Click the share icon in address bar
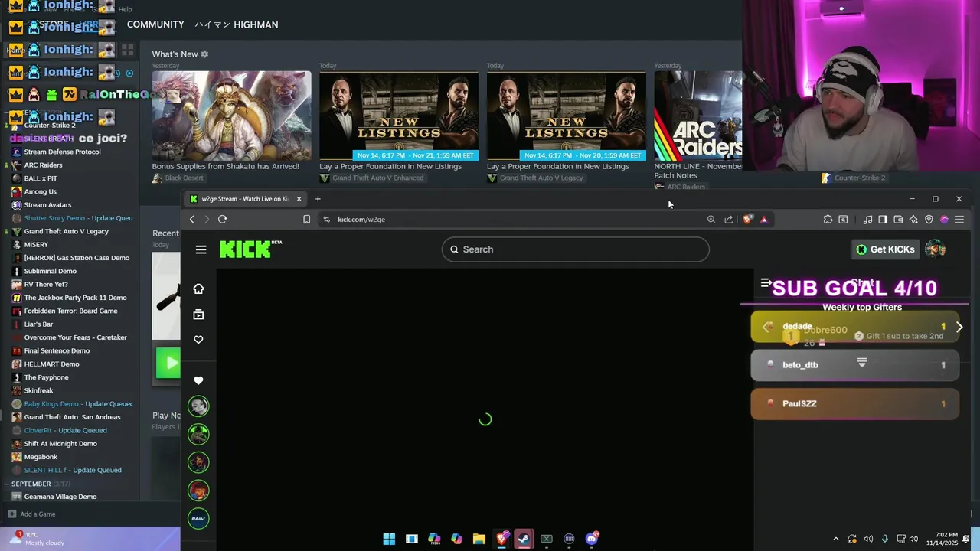This screenshot has width=980, height=551. (728, 220)
